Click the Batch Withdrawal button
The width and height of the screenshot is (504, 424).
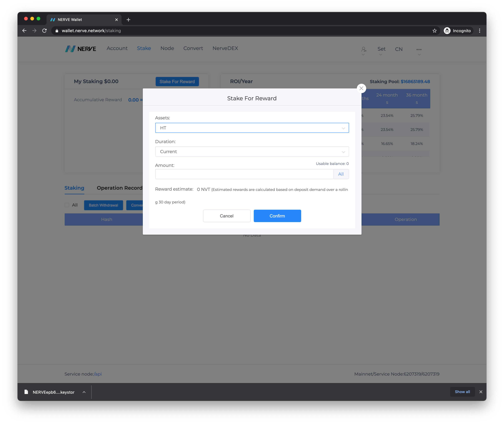click(x=103, y=205)
